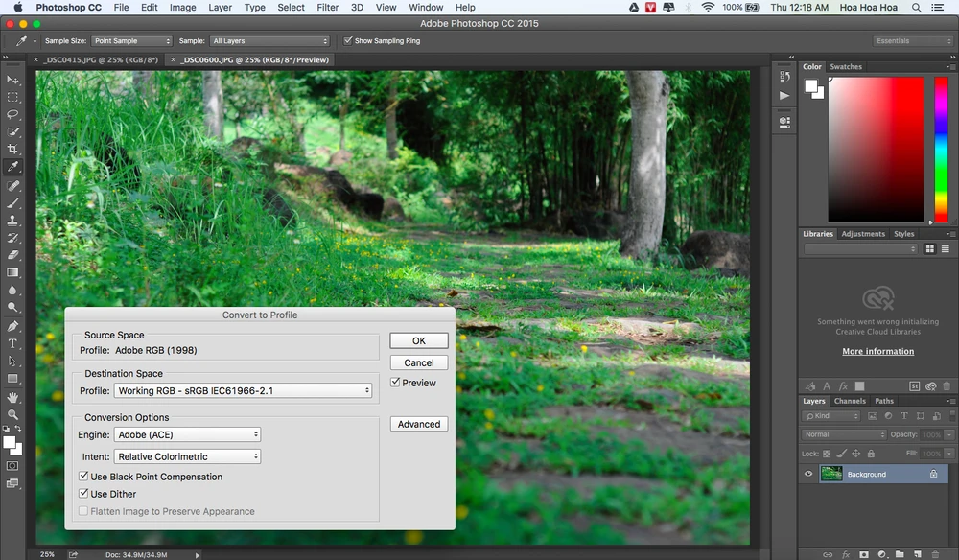Open the destination Profile dropdown
Viewport: 959px width, 560px height.
(243, 390)
